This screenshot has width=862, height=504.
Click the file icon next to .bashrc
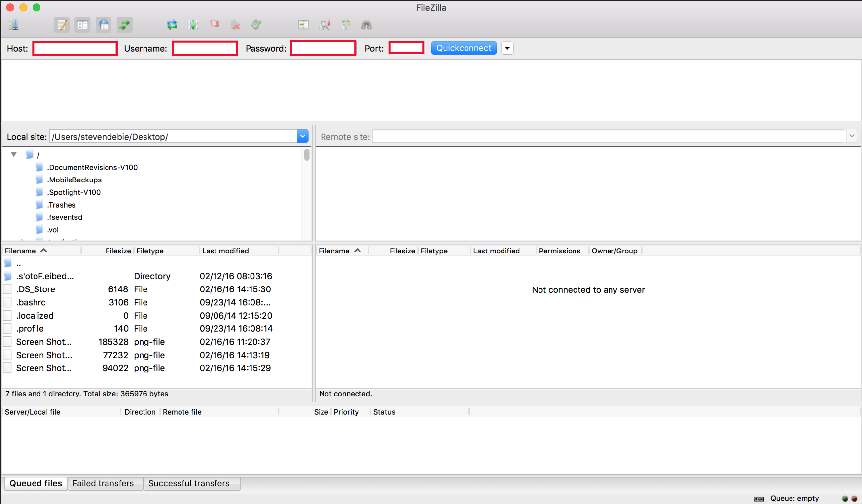pos(7,302)
